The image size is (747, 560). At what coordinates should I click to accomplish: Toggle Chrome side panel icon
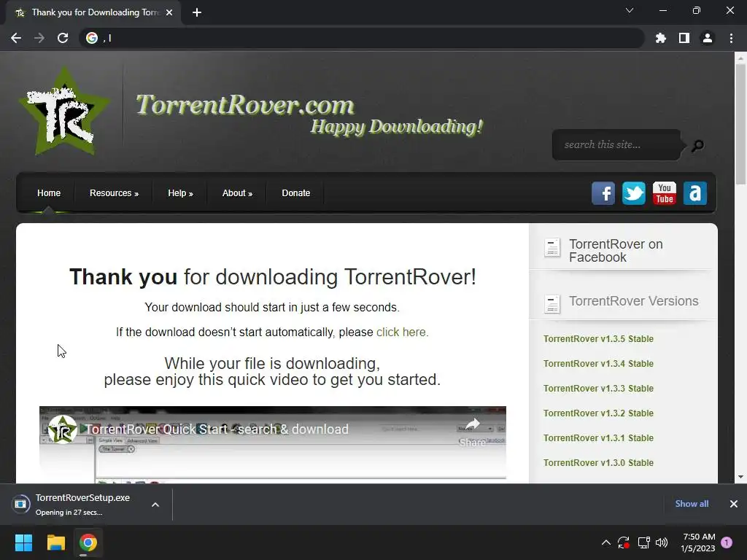tap(684, 38)
